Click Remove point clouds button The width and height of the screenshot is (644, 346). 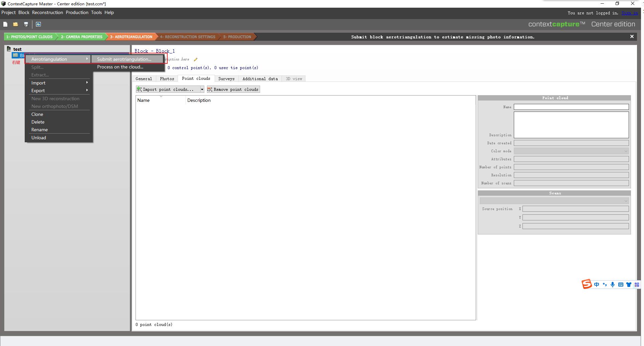(233, 90)
